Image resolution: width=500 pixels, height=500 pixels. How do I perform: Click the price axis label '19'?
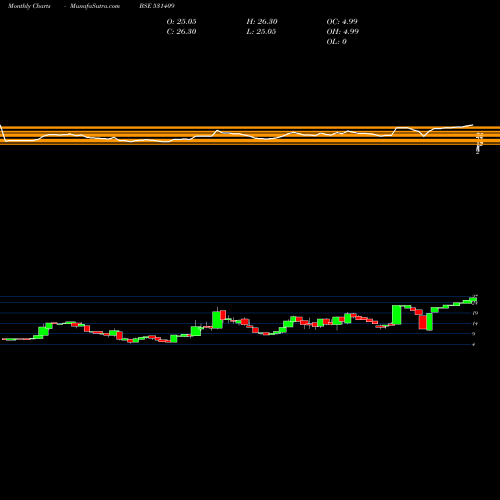point(475,313)
